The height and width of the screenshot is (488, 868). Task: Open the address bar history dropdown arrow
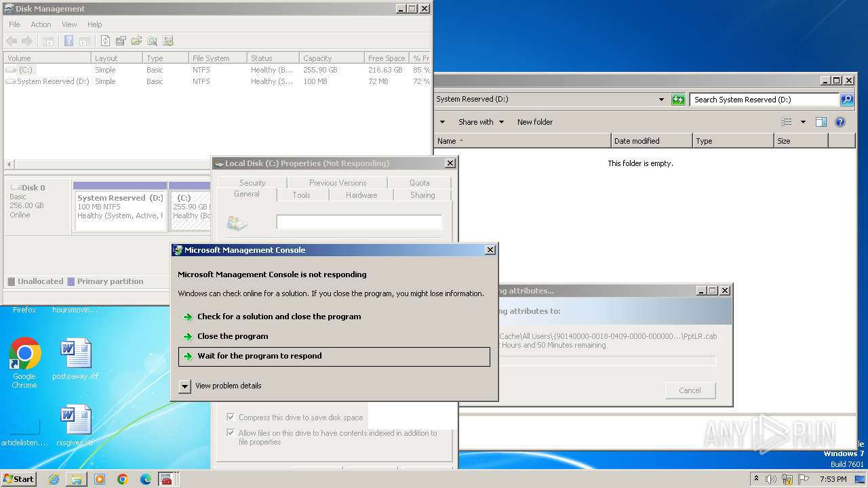(x=661, y=100)
